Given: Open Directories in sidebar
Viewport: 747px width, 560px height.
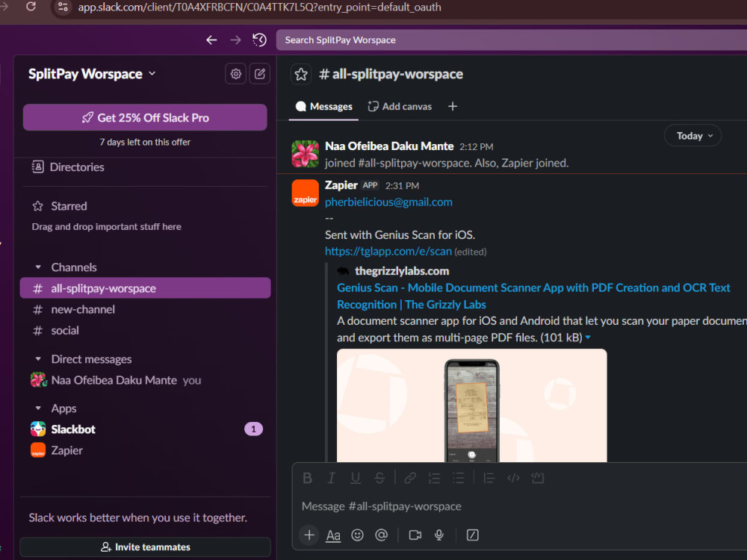Looking at the screenshot, I should 68,167.
